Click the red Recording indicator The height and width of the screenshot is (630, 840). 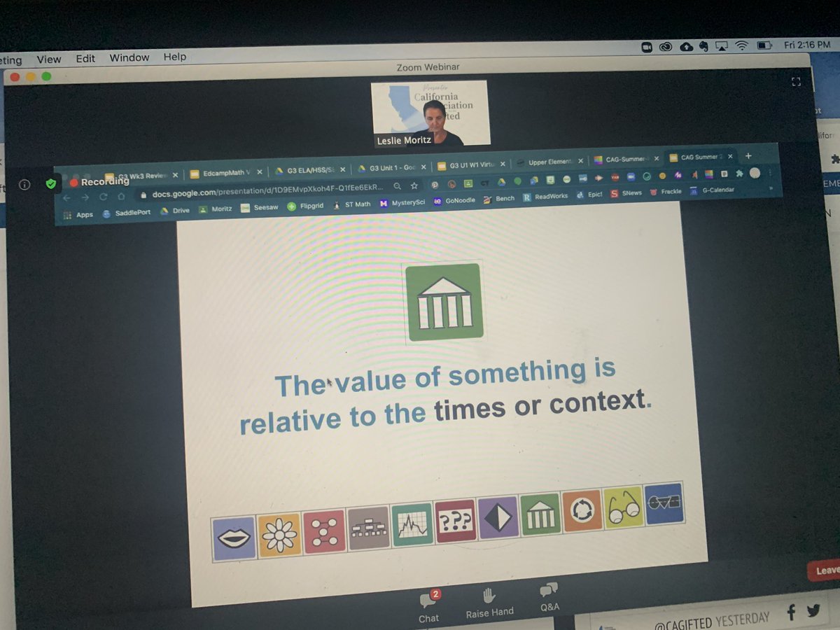click(99, 182)
